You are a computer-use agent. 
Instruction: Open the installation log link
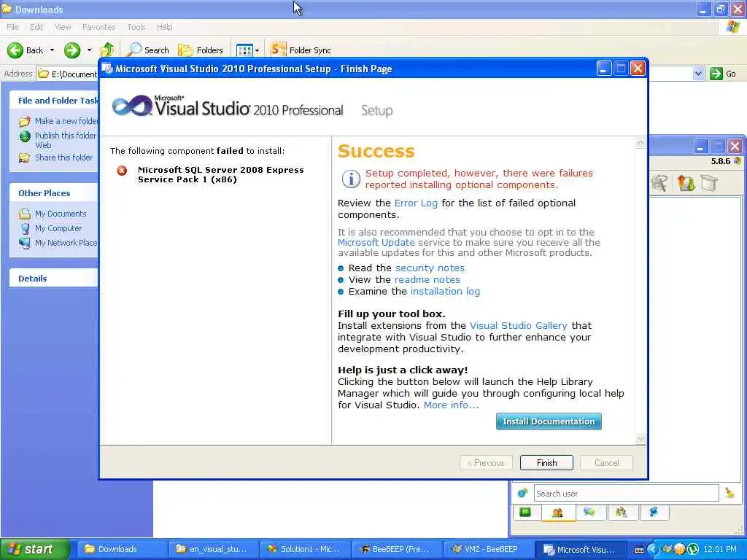click(x=445, y=291)
